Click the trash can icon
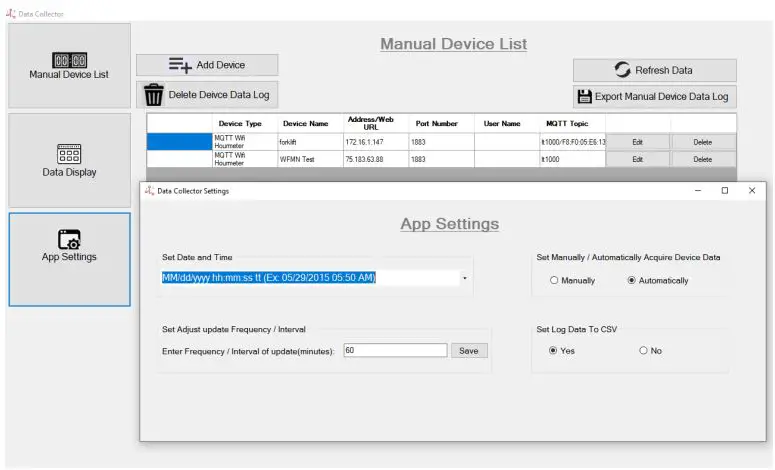This screenshot has height=470, width=775. 153,94
